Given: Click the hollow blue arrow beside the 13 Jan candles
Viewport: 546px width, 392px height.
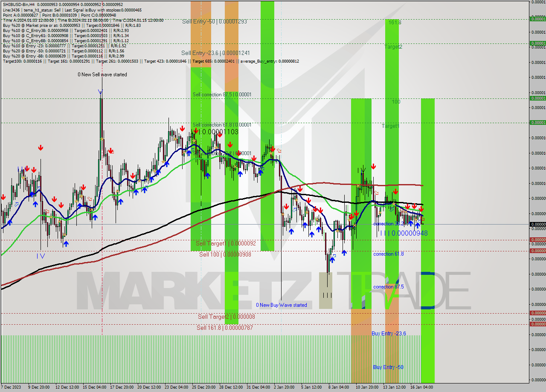Looking at the screenshot, I should (x=392, y=209).
